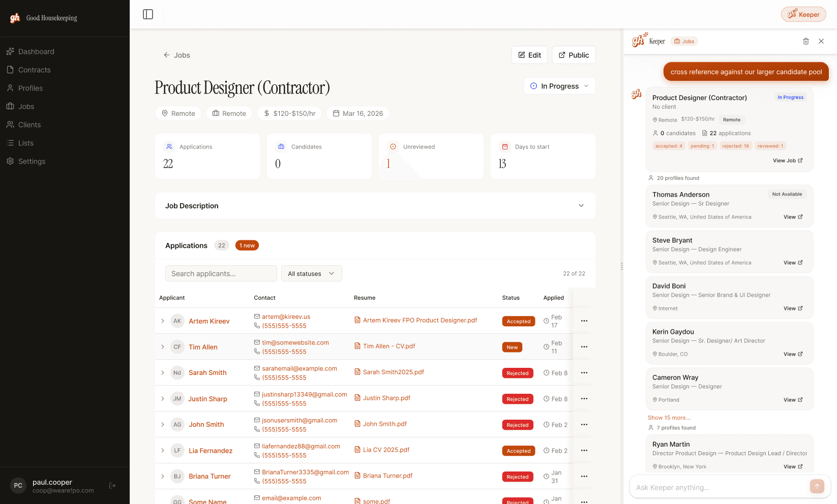This screenshot has width=837, height=504.
Task: Send a Keeper message with the arrow icon
Action: pyautogui.click(x=817, y=486)
